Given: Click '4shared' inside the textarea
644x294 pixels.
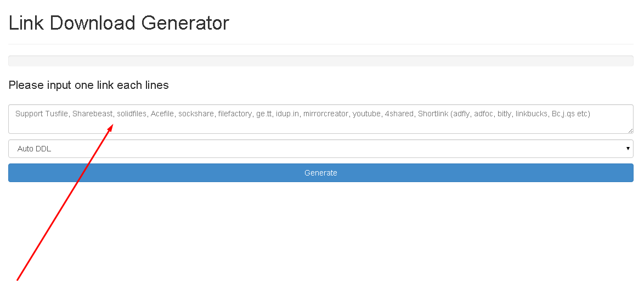Looking at the screenshot, I should (x=399, y=114).
